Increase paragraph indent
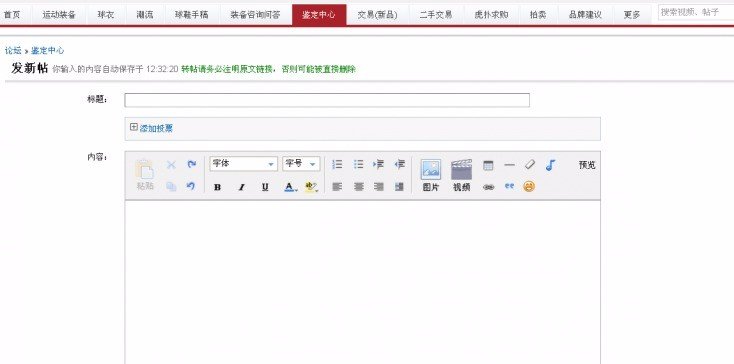 (x=379, y=164)
